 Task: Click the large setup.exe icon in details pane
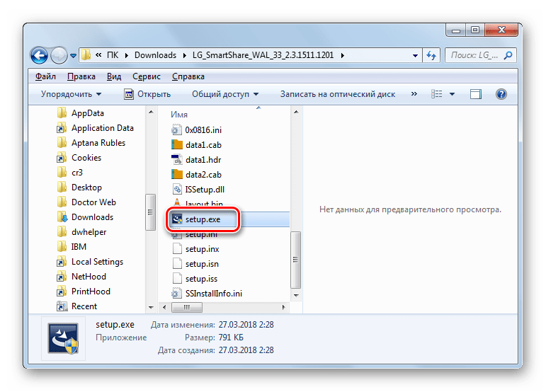tap(63, 338)
